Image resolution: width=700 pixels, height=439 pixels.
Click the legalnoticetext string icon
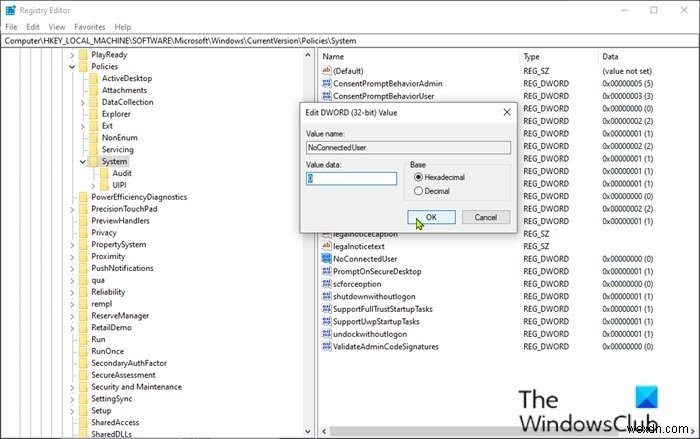326,246
